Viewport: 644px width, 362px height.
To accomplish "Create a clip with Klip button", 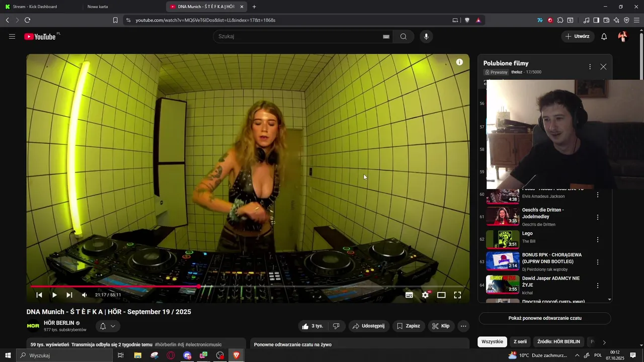I will (441, 326).
